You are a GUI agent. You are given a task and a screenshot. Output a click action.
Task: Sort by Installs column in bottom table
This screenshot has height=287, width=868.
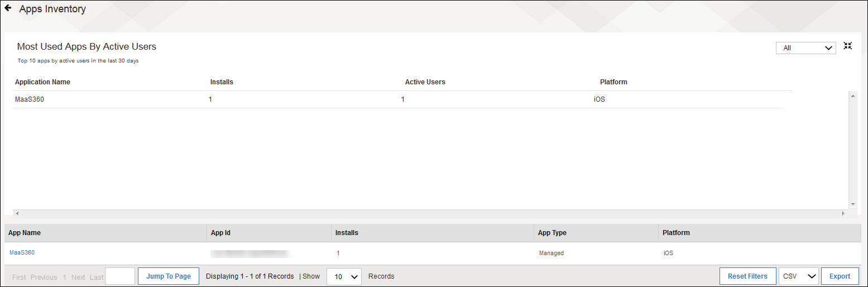coord(347,233)
